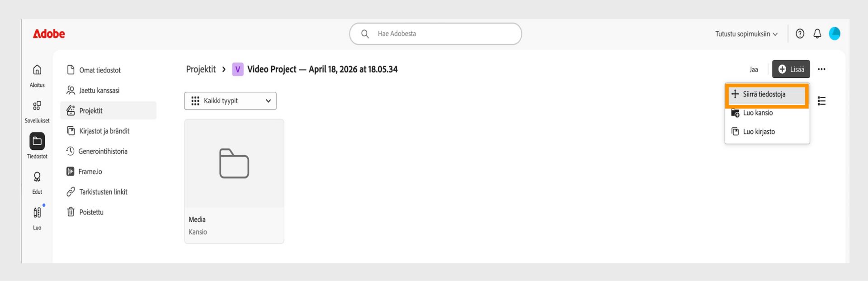Click the Hae Adobesta search field
Viewport: 868px width, 281px height.
435,34
